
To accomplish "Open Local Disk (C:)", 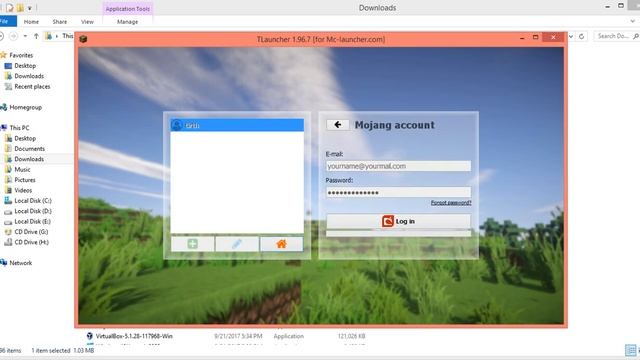I will (33, 200).
